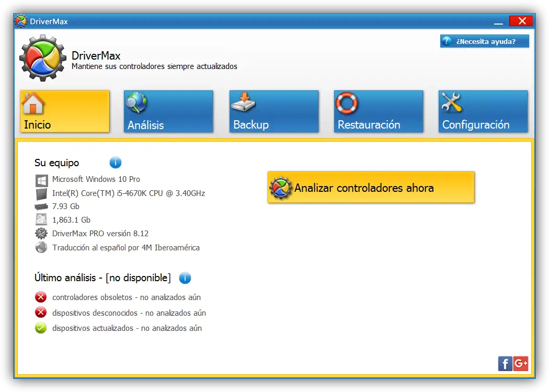Image resolution: width=549 pixels, height=392 pixels.
Task: Click the wrench tools icon on Configuración
Action: 451,102
